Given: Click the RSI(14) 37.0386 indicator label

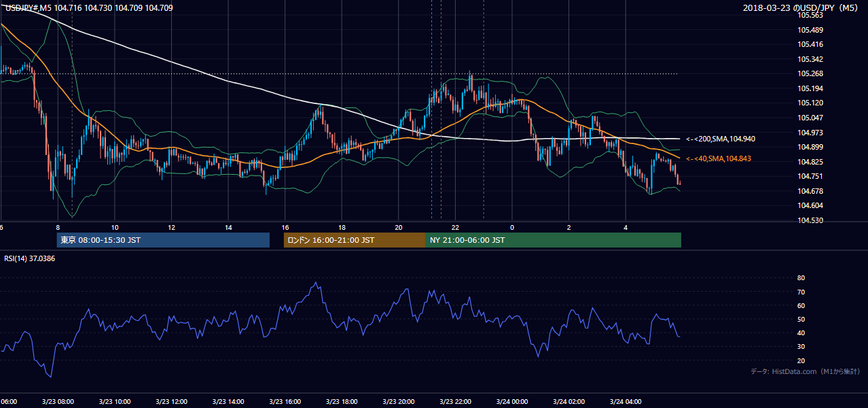Looking at the screenshot, I should pyautogui.click(x=30, y=258).
